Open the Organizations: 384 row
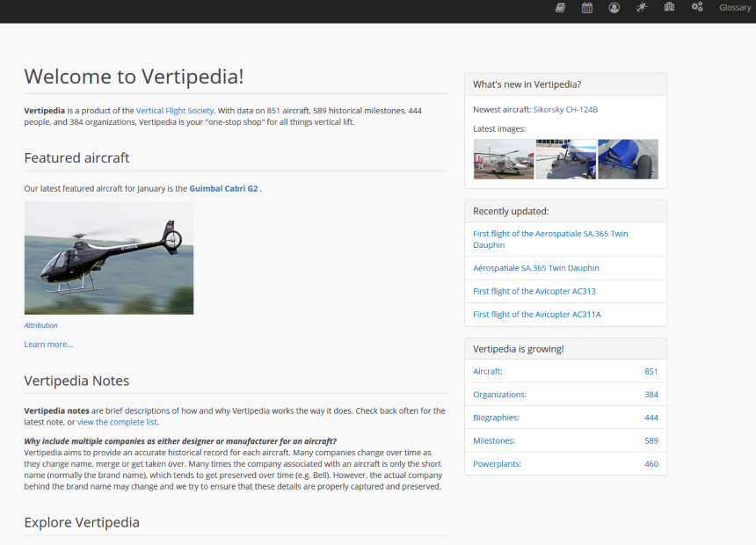This screenshot has height=545, width=756. point(565,395)
